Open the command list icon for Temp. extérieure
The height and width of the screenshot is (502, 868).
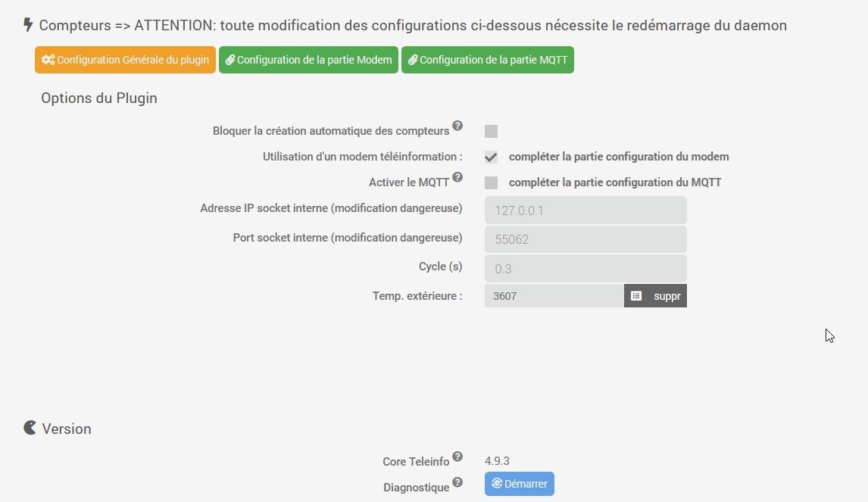pyautogui.click(x=636, y=296)
